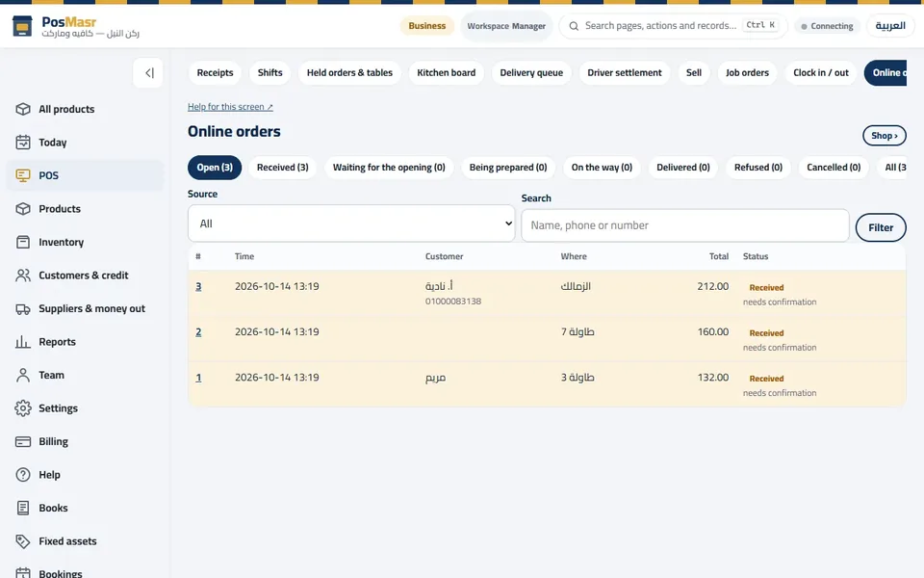Click the Name, phone or number search field
Screen dimensions: 924x578
coord(684,225)
